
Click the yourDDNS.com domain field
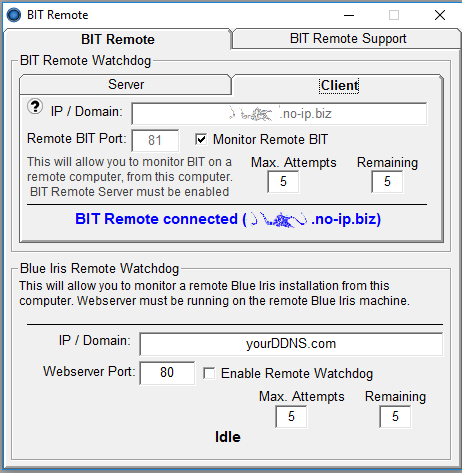point(291,344)
